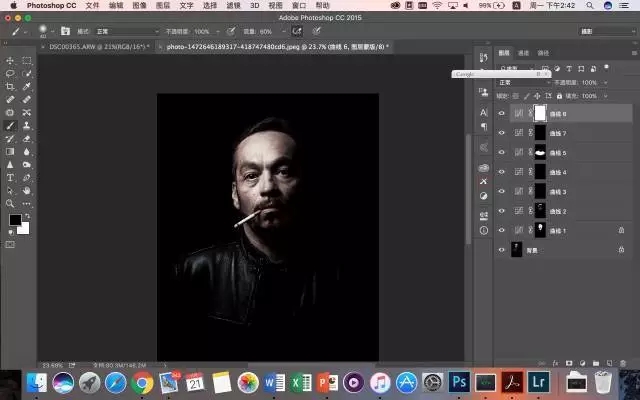Select the Move tool
640x400 pixels.
click(10, 61)
